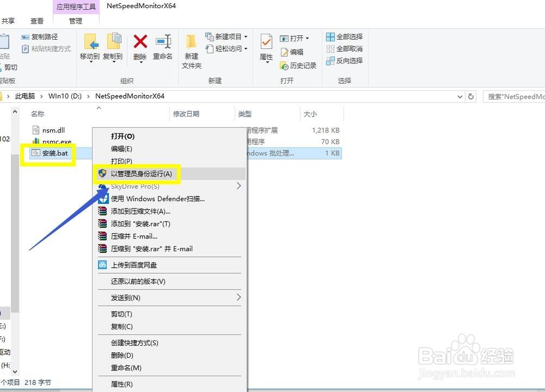Screen dimensions: 545x392
Task: Click the navigation pane scroll up arrow
Action: 15,112
